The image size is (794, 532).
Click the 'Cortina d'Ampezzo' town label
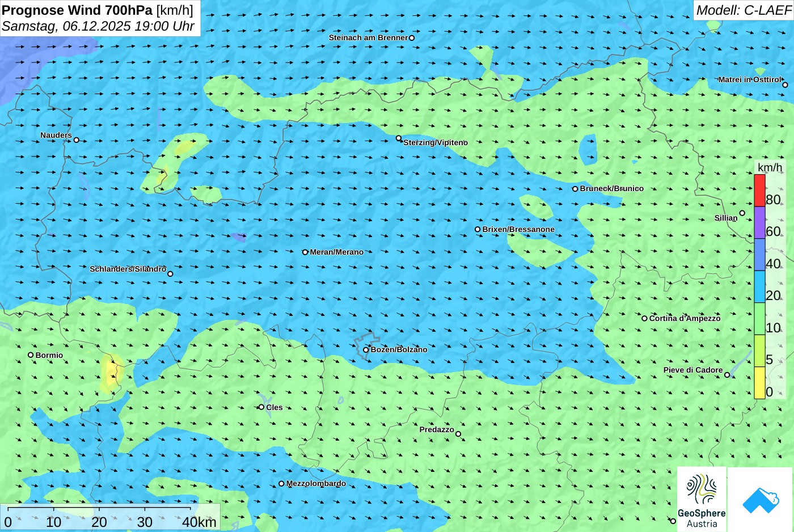click(685, 319)
